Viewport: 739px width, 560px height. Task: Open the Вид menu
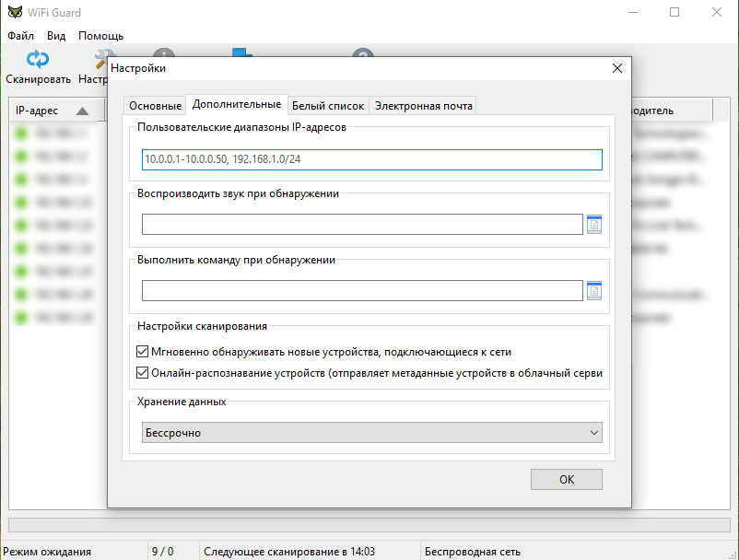tap(56, 36)
